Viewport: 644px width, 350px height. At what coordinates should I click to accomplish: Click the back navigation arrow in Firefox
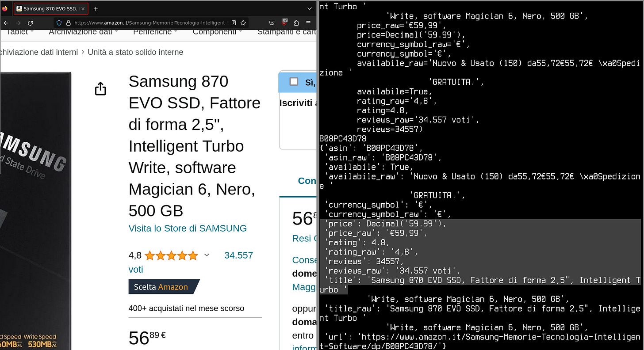point(6,23)
